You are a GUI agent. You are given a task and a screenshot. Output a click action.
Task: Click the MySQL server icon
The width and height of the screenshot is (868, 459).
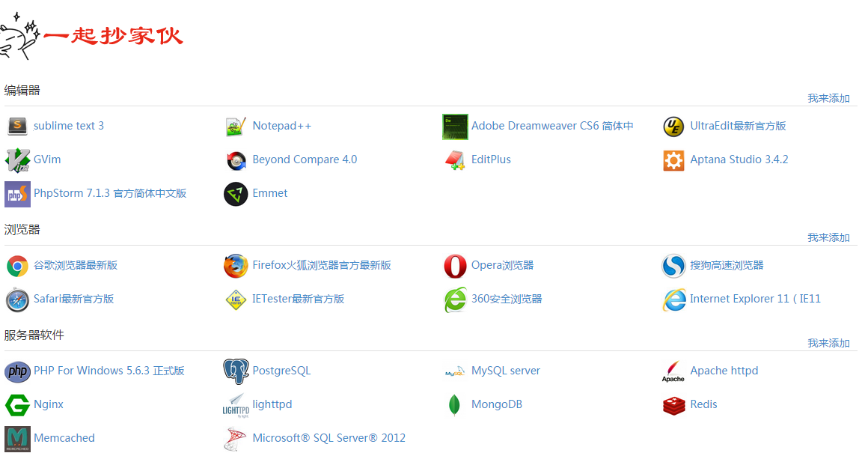(x=455, y=371)
